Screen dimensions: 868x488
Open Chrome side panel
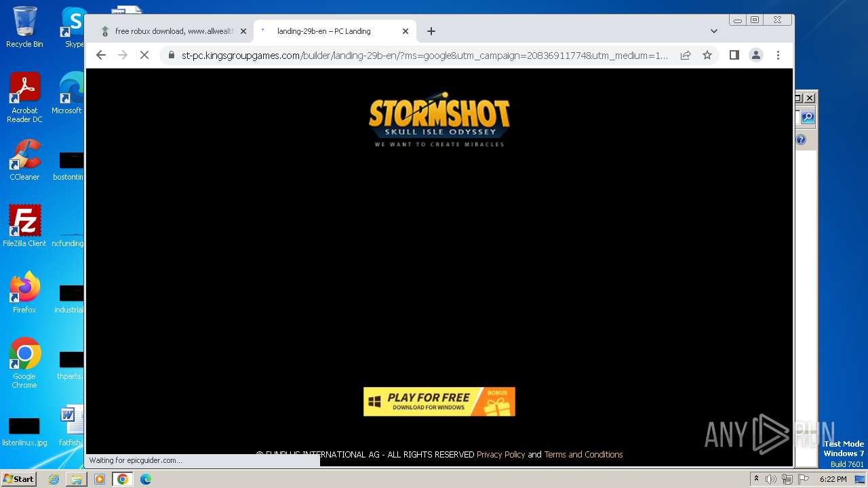coord(734,55)
